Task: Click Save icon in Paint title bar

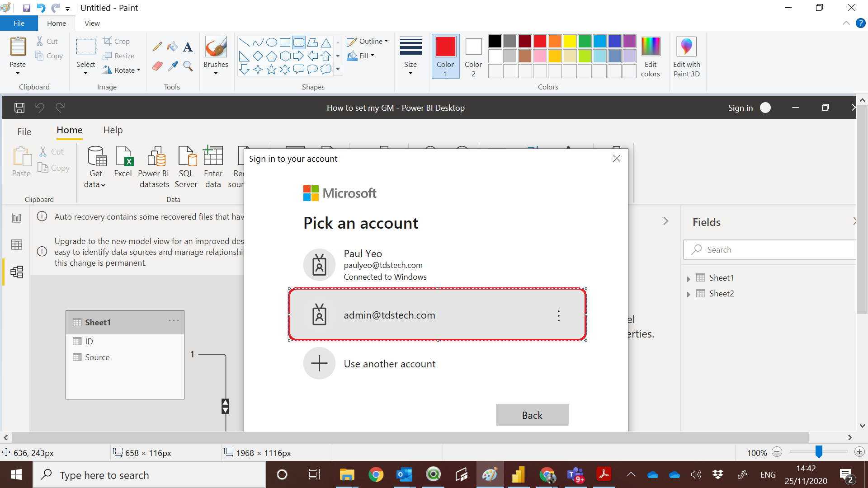Action: pos(26,8)
